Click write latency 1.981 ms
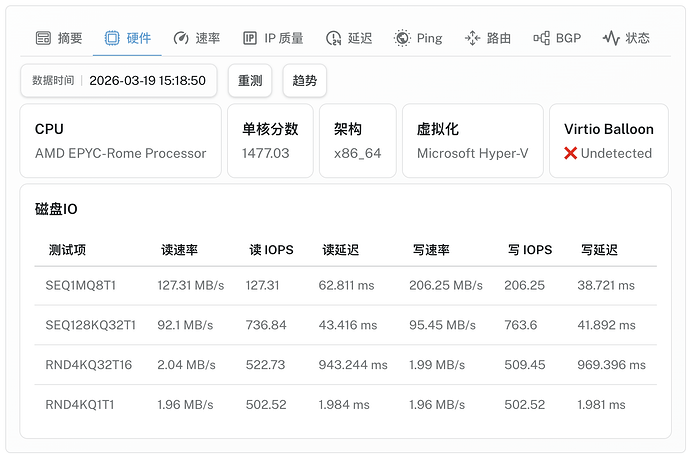The width and height of the screenshot is (690, 457). [x=602, y=405]
